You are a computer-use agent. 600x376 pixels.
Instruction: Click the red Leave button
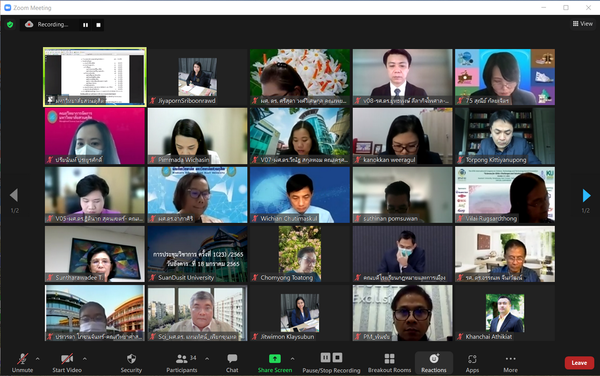tap(579, 363)
